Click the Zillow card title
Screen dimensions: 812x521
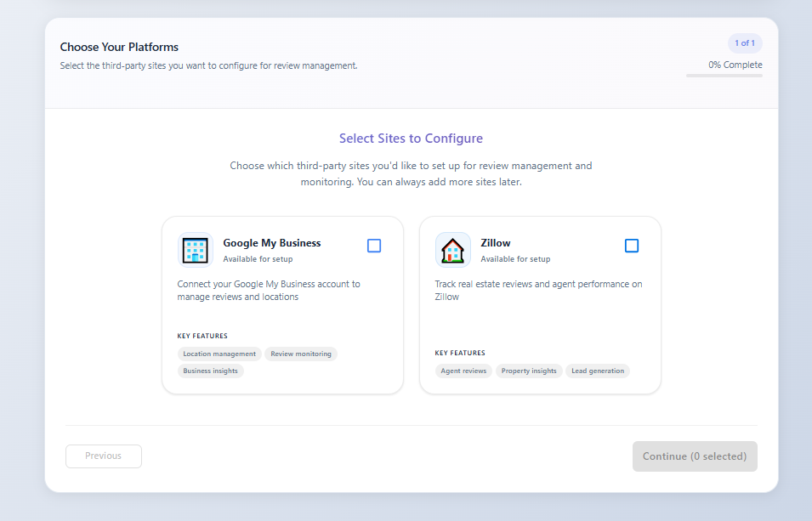point(496,243)
